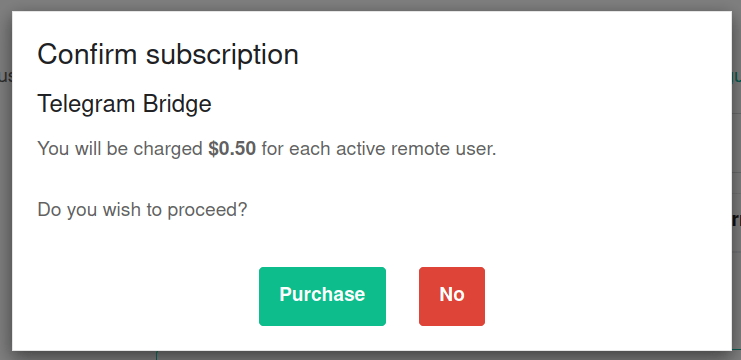Image resolution: width=741 pixels, height=360 pixels.
Task: Click the word "Purchase" on green button
Action: pyautogui.click(x=322, y=294)
